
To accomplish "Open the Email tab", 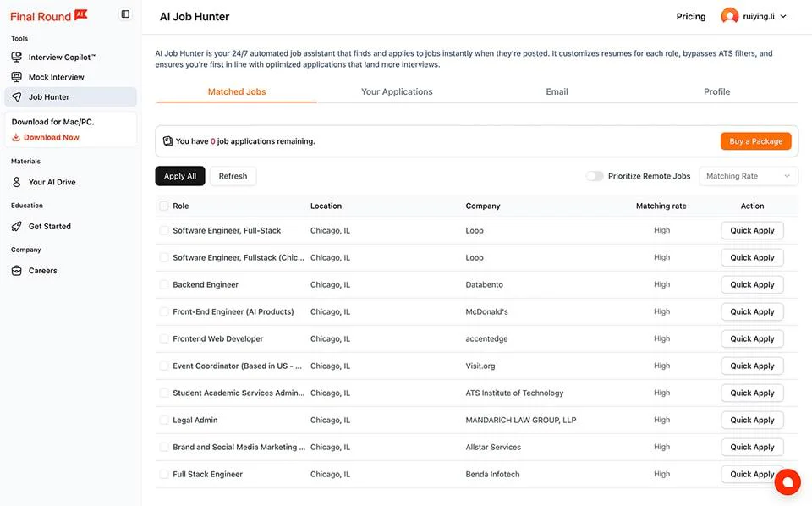I will pyautogui.click(x=557, y=91).
